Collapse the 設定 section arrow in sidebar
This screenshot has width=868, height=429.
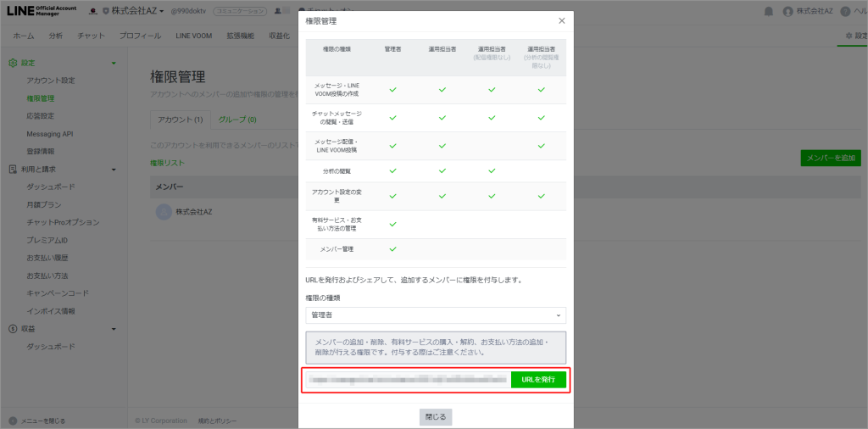point(114,64)
